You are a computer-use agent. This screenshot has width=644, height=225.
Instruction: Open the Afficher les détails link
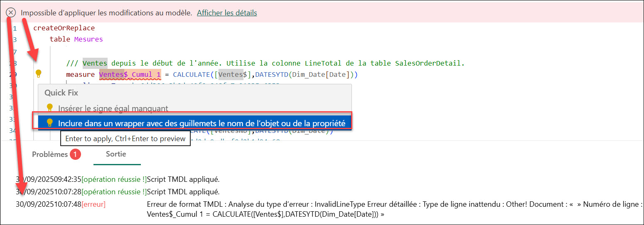tap(227, 13)
